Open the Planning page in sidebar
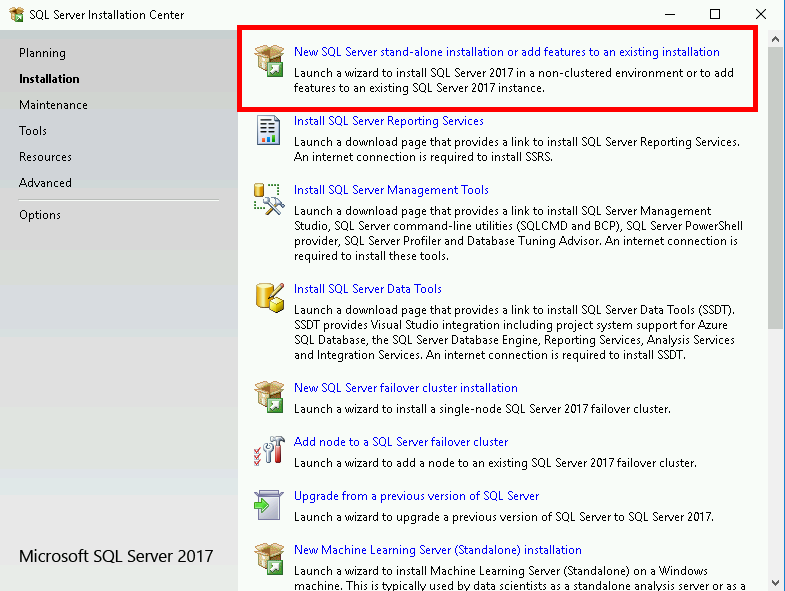The height and width of the screenshot is (591, 785). tap(42, 53)
